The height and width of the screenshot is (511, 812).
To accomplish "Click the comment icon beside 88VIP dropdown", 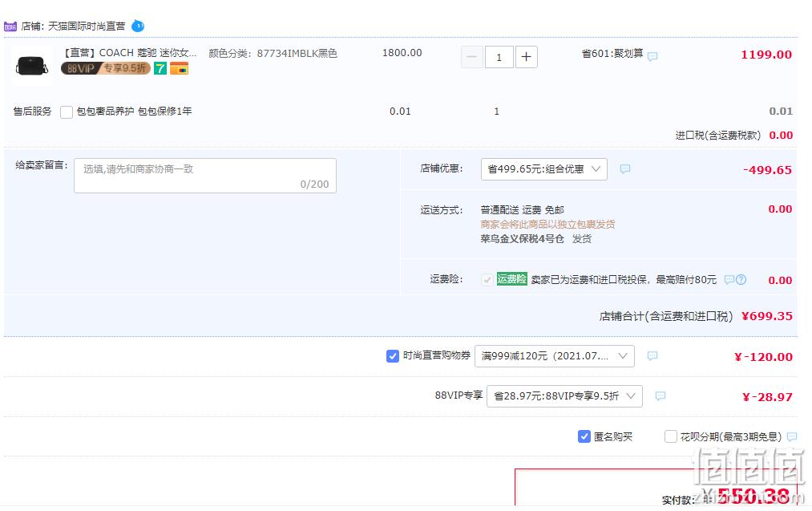I will pos(661,396).
